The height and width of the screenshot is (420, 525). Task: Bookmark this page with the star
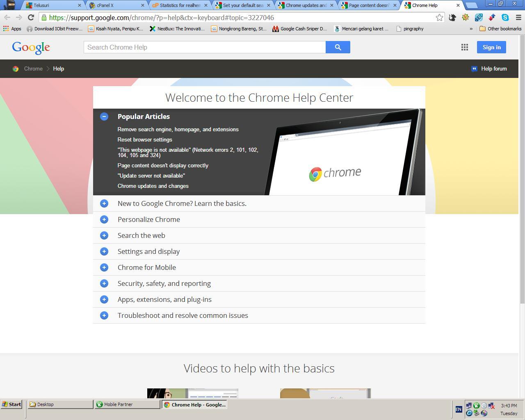pyautogui.click(x=439, y=18)
